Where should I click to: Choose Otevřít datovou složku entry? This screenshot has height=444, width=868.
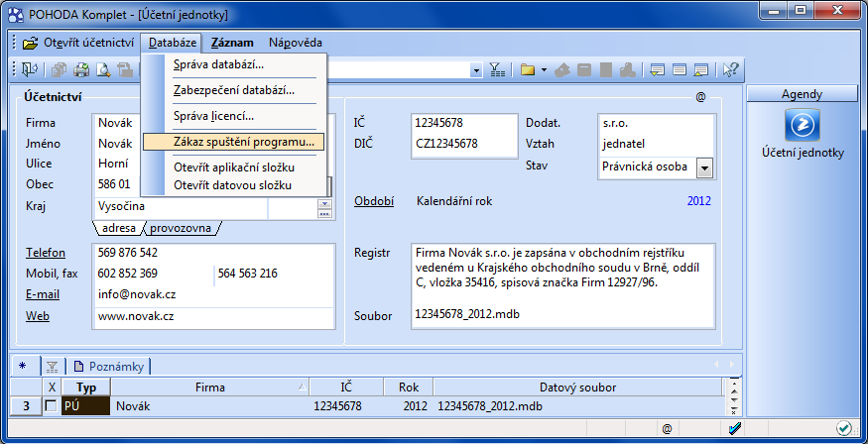pos(233,185)
